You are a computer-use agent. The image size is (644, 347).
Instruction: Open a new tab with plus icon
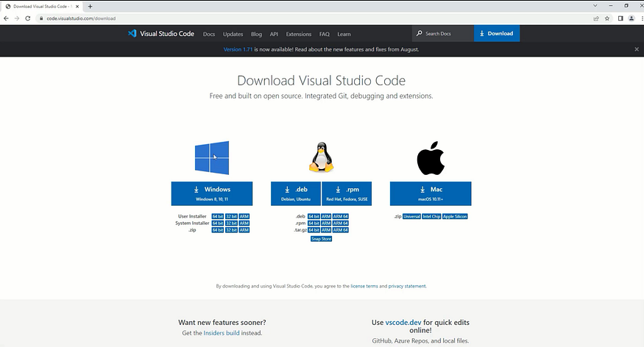click(x=90, y=6)
